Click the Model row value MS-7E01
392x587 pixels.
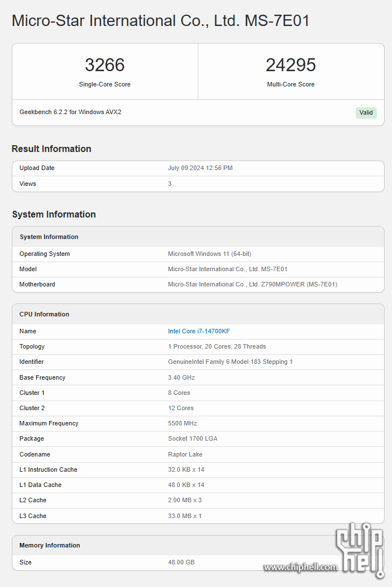228,269
